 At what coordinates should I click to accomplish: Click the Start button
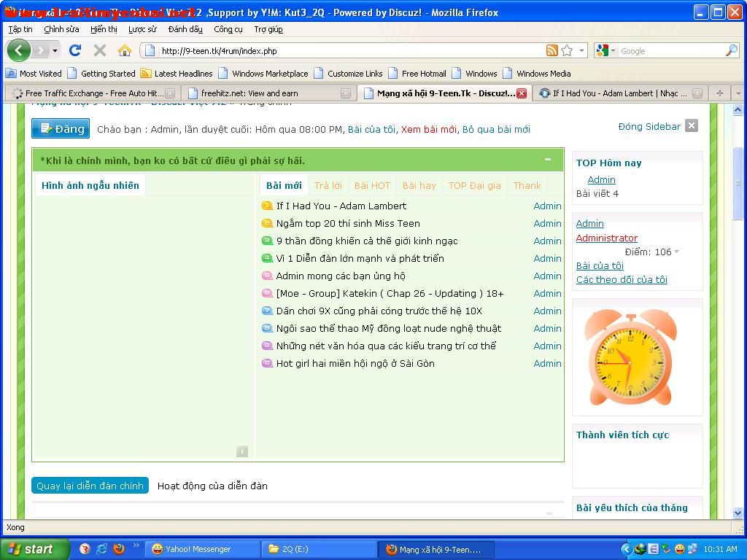click(x=34, y=549)
